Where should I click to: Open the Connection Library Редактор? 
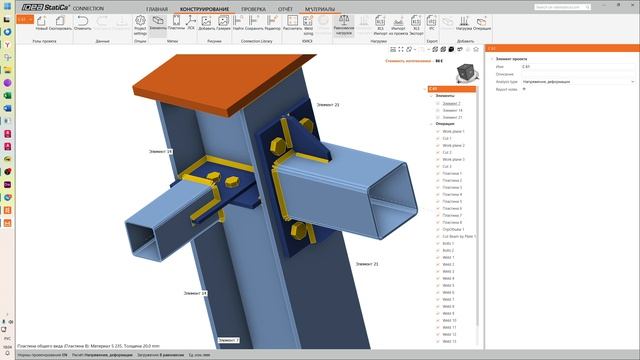point(272,23)
